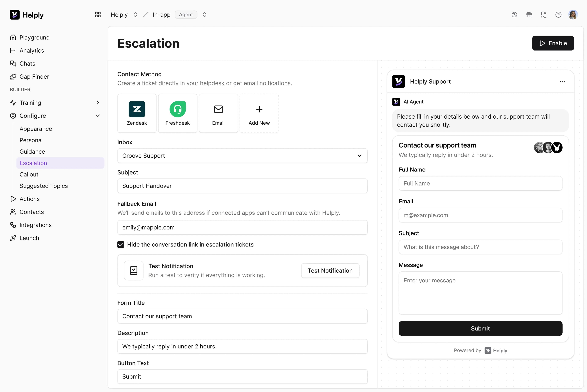Open the Analytics section
Screen dimensions: 587x392
[32, 50]
